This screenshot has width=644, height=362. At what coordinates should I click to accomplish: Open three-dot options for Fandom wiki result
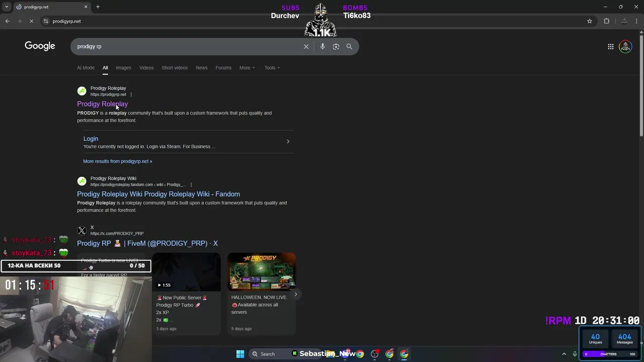coord(191,185)
